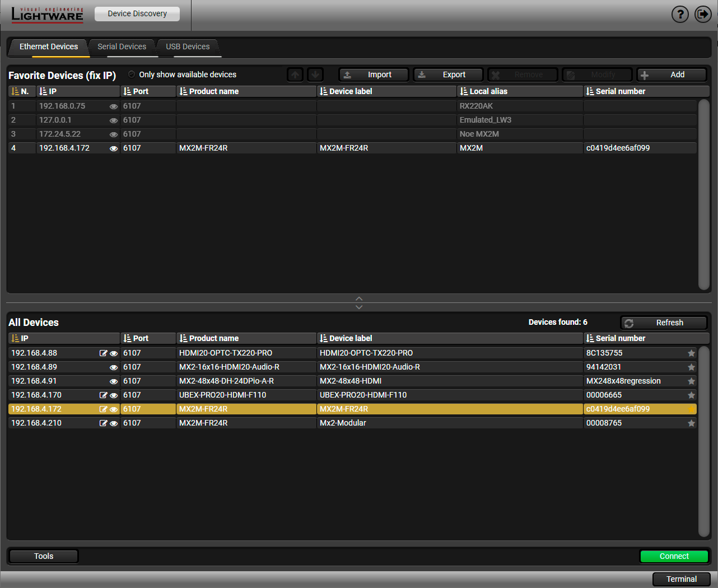Sort All Devices by Port column

pos(148,338)
